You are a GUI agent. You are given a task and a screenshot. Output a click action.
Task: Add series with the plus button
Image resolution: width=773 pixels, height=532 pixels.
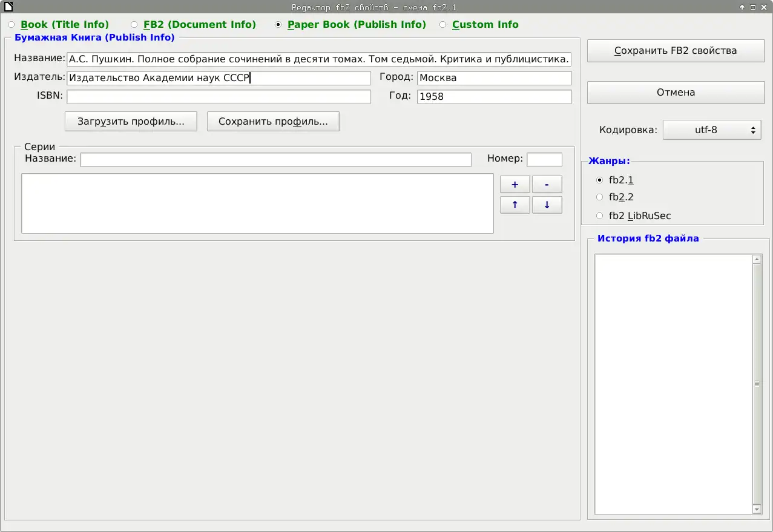515,185
